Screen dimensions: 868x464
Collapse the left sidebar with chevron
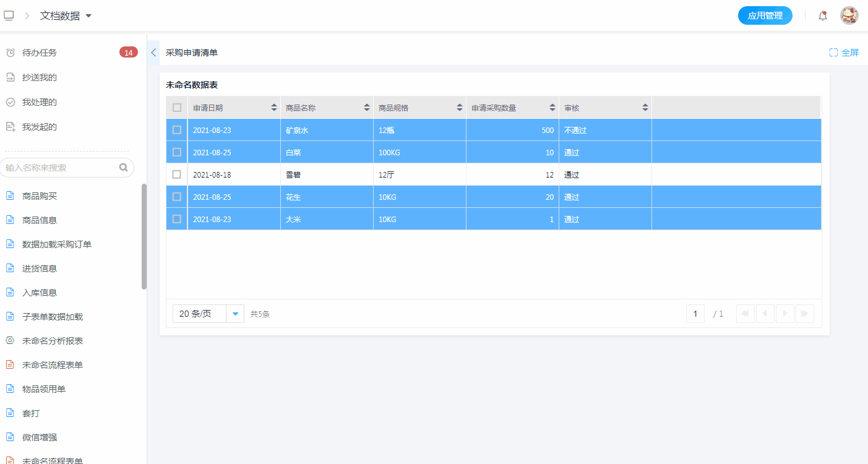pos(153,53)
